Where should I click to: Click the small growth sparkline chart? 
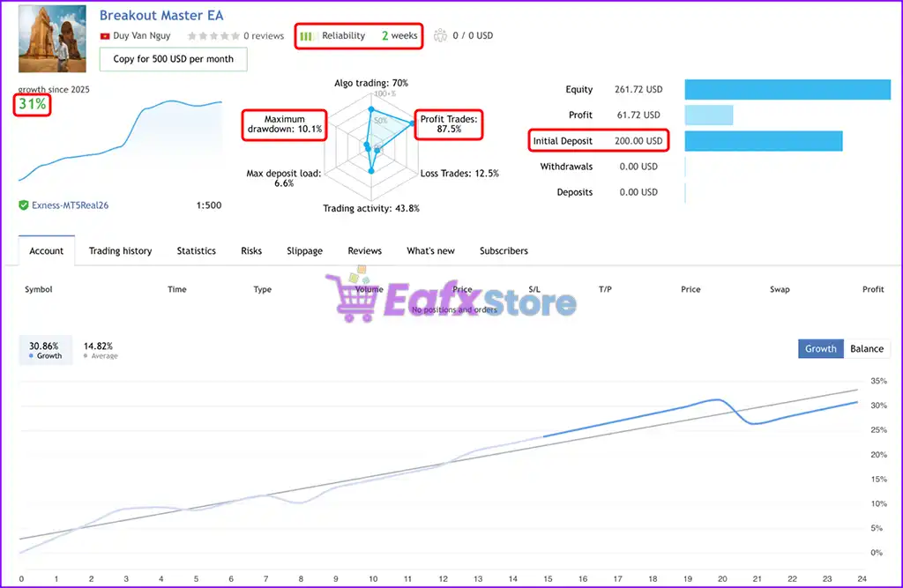tap(120, 140)
